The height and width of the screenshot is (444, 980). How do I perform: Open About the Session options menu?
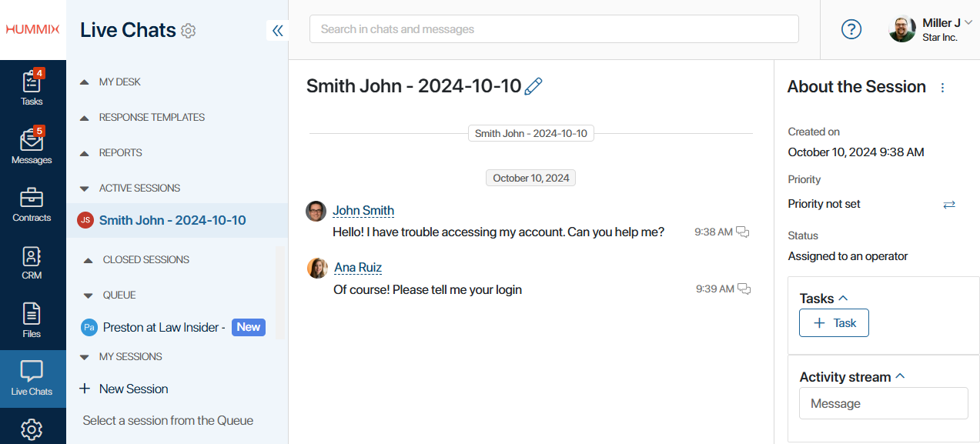tap(942, 88)
